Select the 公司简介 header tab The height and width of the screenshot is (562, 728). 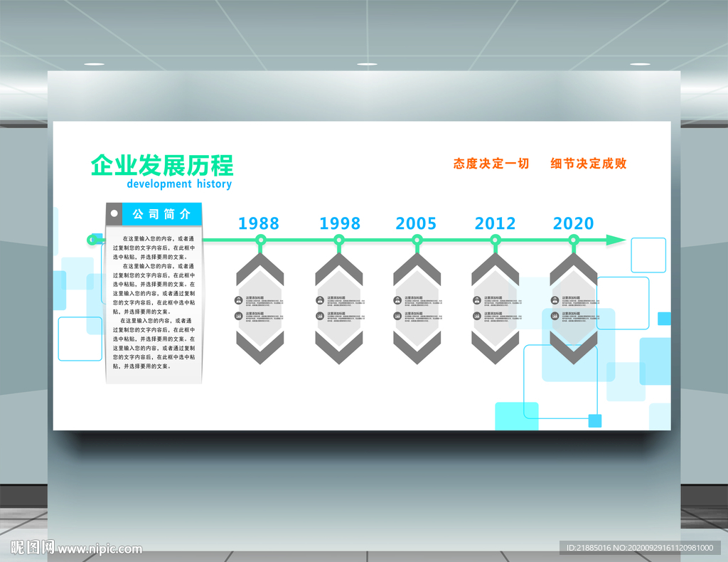pyautogui.click(x=161, y=214)
